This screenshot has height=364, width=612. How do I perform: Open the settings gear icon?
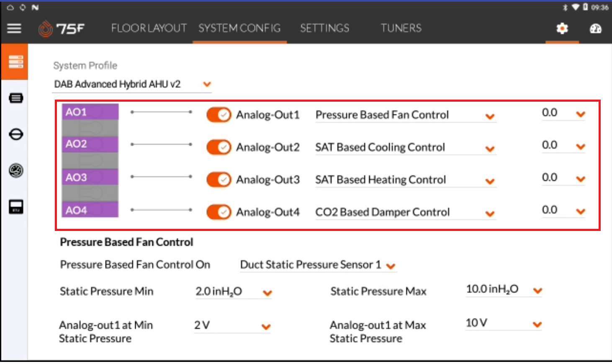pos(562,28)
